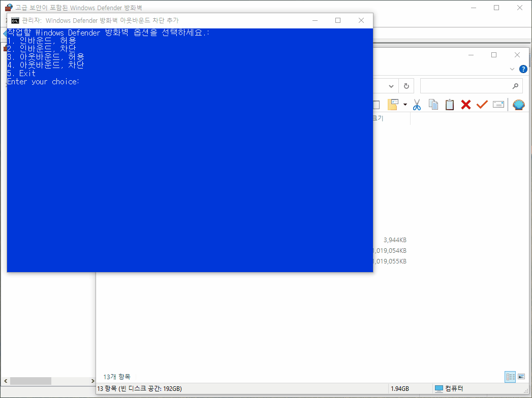This screenshot has height=398, width=532.
Task: Click the horizontal scrollbar thumb in left pane
Action: point(30,381)
